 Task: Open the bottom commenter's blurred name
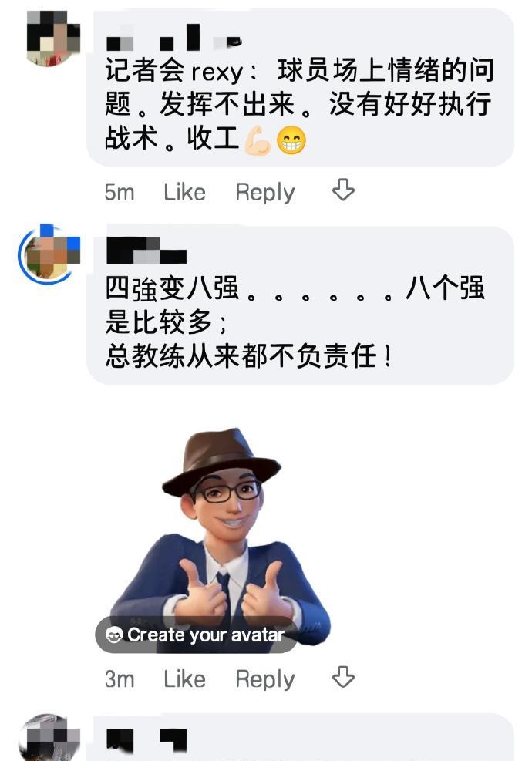pyautogui.click(x=146, y=740)
